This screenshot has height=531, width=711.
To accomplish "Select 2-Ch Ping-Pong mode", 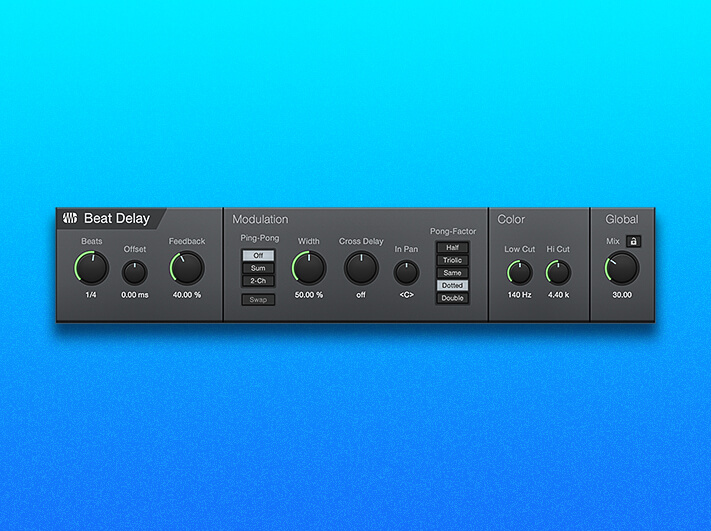I will tap(258, 281).
